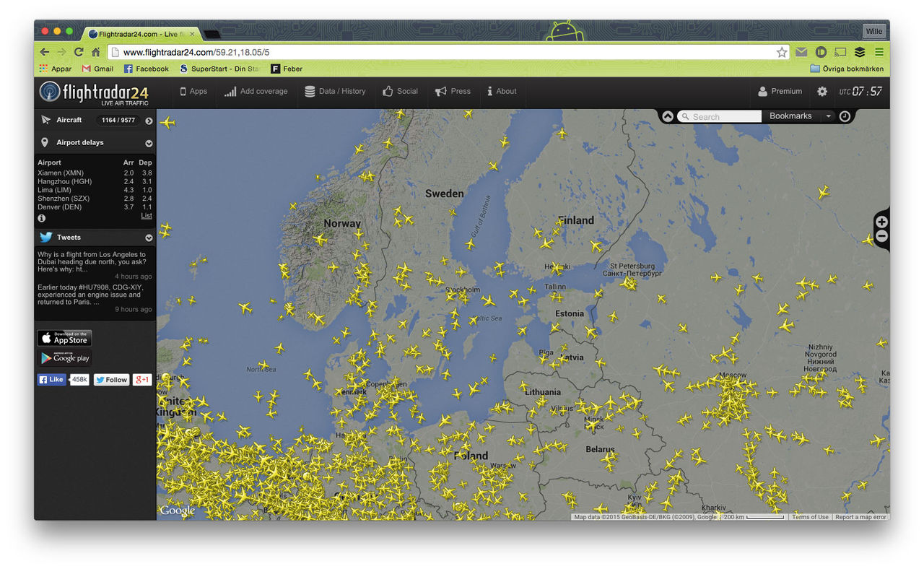Click the UTC 07:57 clock

(860, 92)
